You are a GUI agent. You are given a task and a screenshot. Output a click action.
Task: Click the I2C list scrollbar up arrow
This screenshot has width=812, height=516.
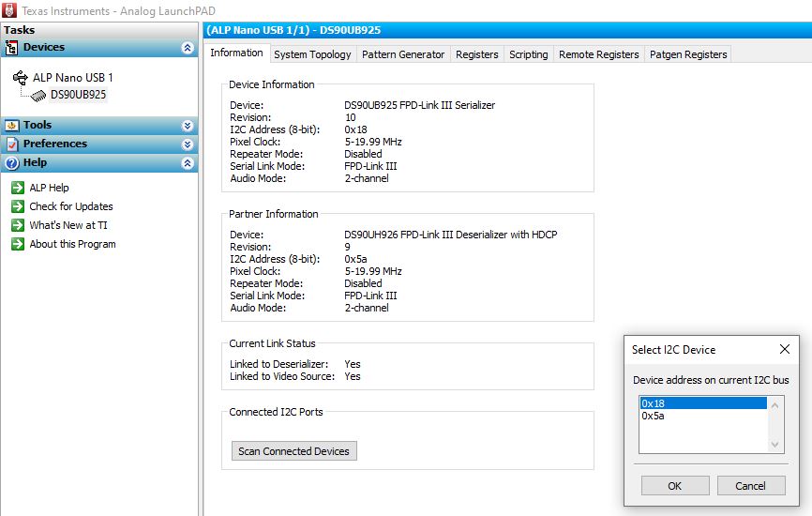(x=774, y=405)
